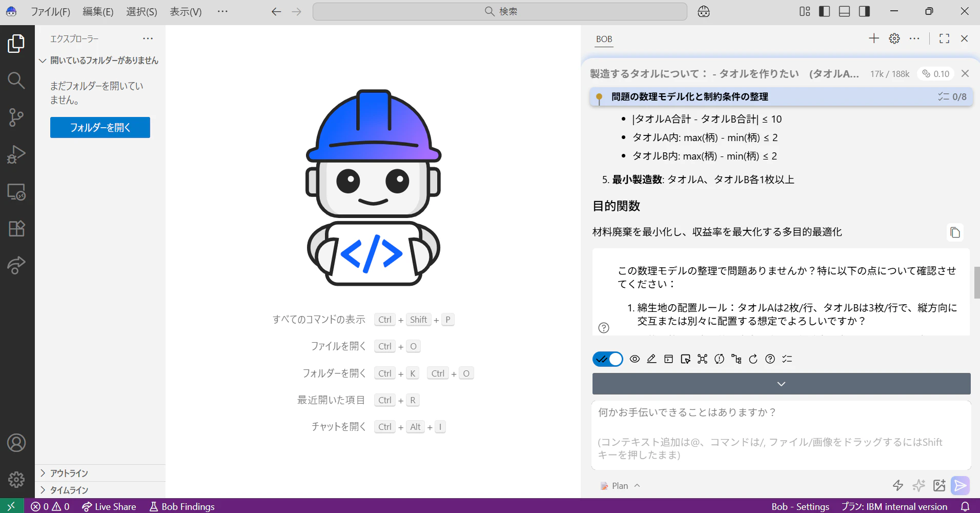Viewport: 980px width, 513px height.
Task: Open the 選択(S) menu
Action: tap(141, 11)
